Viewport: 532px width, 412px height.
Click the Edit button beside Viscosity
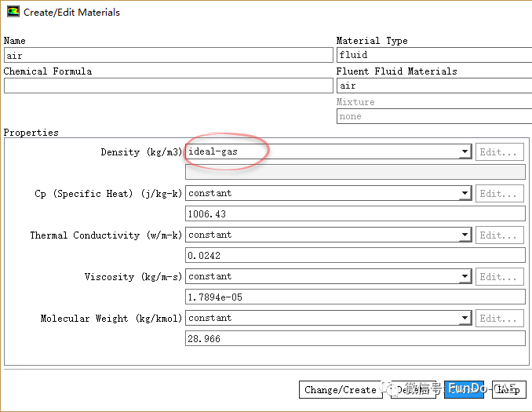pyautogui.click(x=500, y=277)
